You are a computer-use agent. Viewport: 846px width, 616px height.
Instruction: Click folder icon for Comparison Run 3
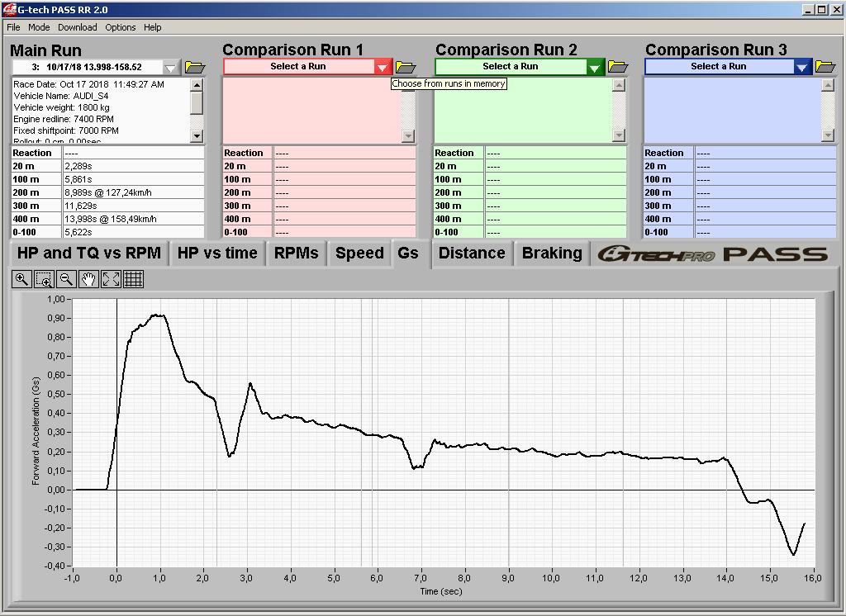point(825,67)
